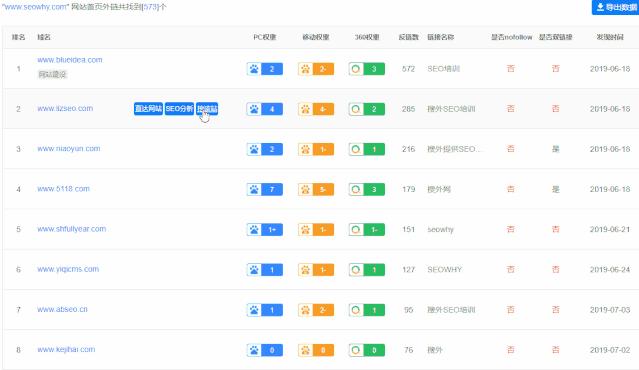Click green 360 weight badge in rank 2 row
The image size is (639, 370).
pos(367,109)
